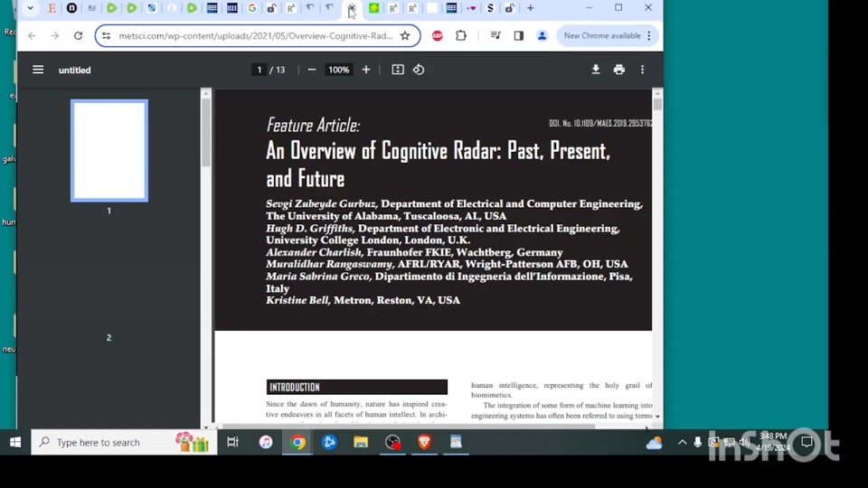This screenshot has height=488, width=868.
Task: Bookmark this page with star icon
Action: point(405,36)
